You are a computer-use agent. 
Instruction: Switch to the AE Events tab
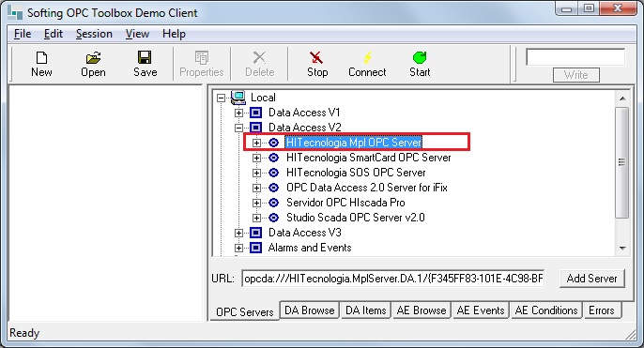click(481, 310)
